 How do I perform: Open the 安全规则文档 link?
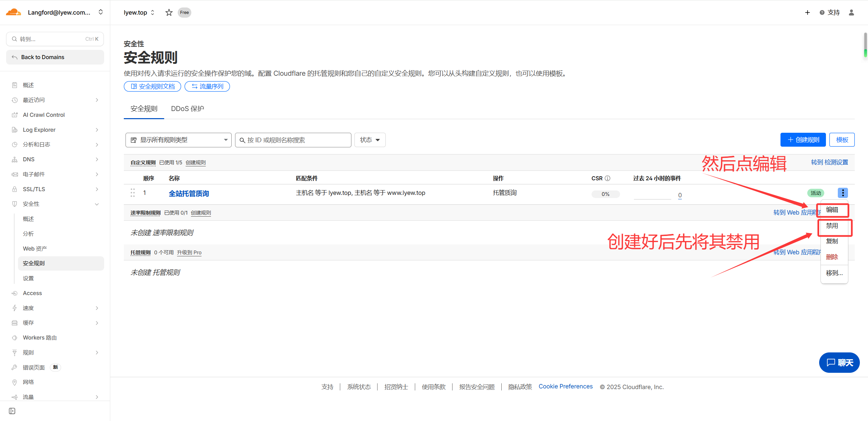click(x=153, y=87)
